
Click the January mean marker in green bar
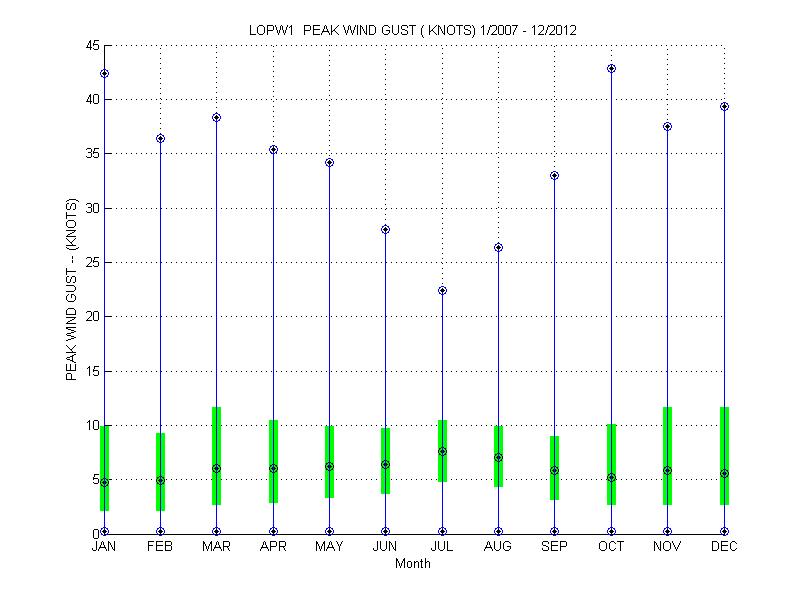[x=105, y=482]
